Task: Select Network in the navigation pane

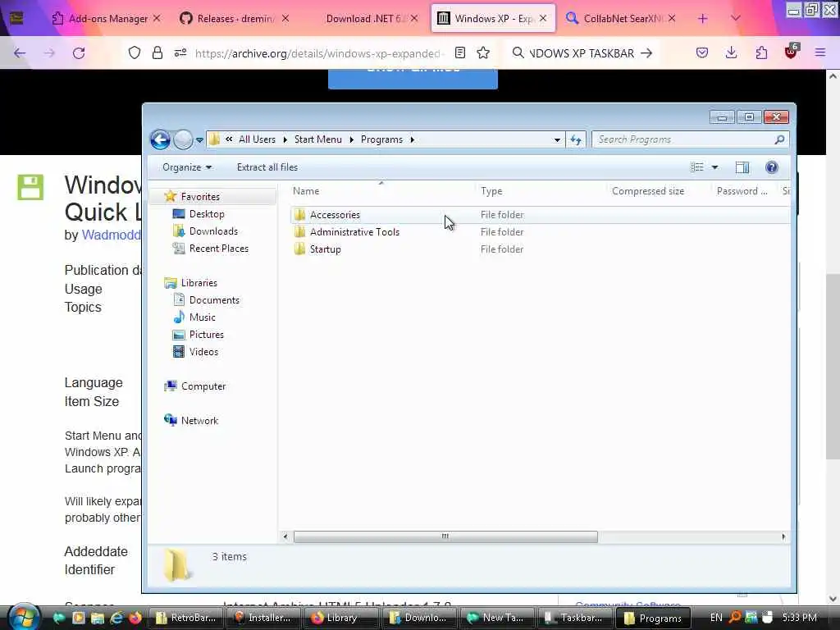Action: (x=199, y=421)
